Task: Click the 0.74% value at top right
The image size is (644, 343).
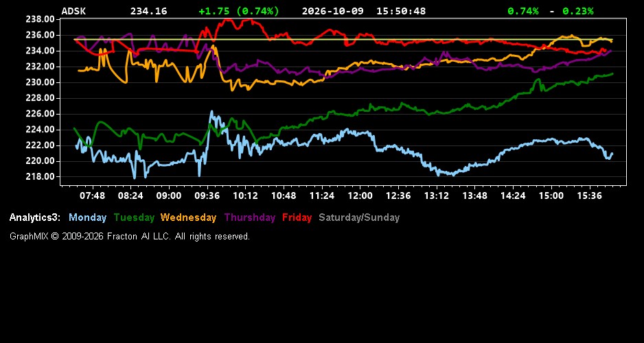Action: pyautogui.click(x=523, y=11)
